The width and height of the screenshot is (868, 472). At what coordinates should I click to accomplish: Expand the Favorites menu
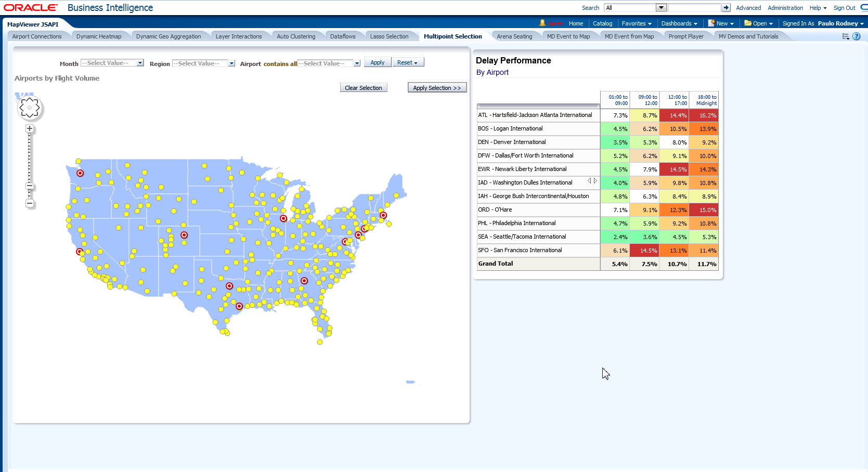click(x=637, y=23)
